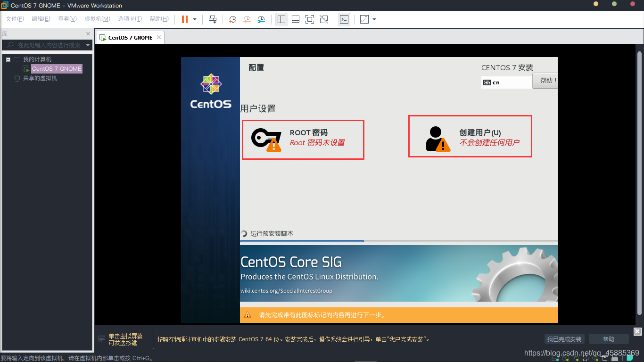Click the 我已完成安装 button
Viewport: 644px width, 362px height.
(x=564, y=339)
